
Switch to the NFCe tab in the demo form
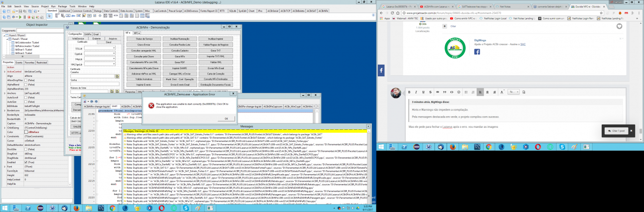137,33
